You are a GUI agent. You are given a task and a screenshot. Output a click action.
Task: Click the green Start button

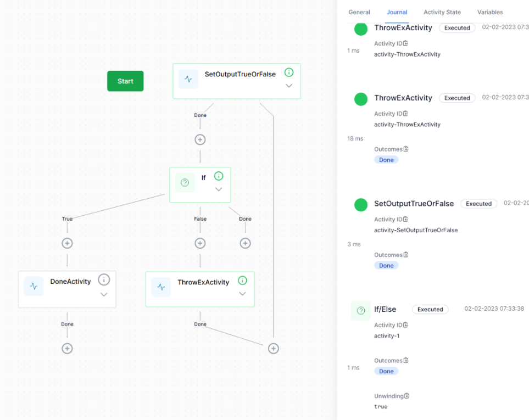(x=125, y=81)
